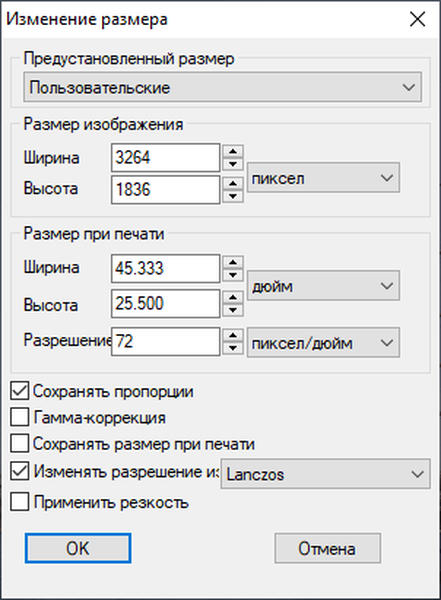441x600 pixels.
Task: Open the дюйм print units dropdown
Action: click(323, 286)
